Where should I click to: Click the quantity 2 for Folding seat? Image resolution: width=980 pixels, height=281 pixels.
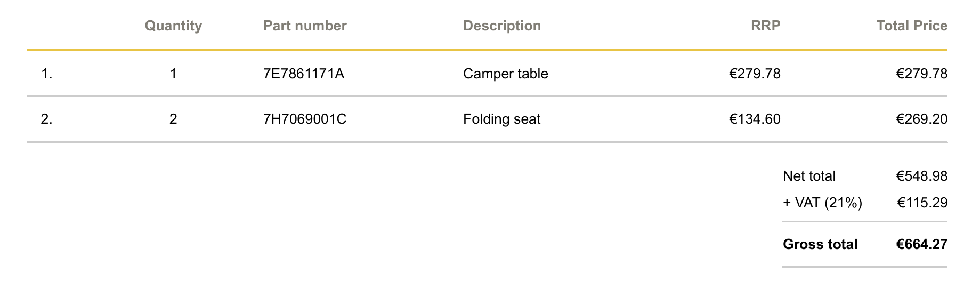coord(173,119)
